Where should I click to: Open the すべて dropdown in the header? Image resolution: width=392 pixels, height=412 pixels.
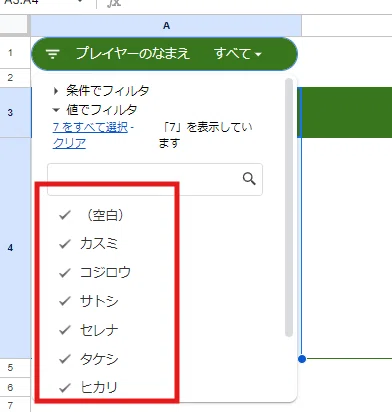pyautogui.click(x=238, y=53)
